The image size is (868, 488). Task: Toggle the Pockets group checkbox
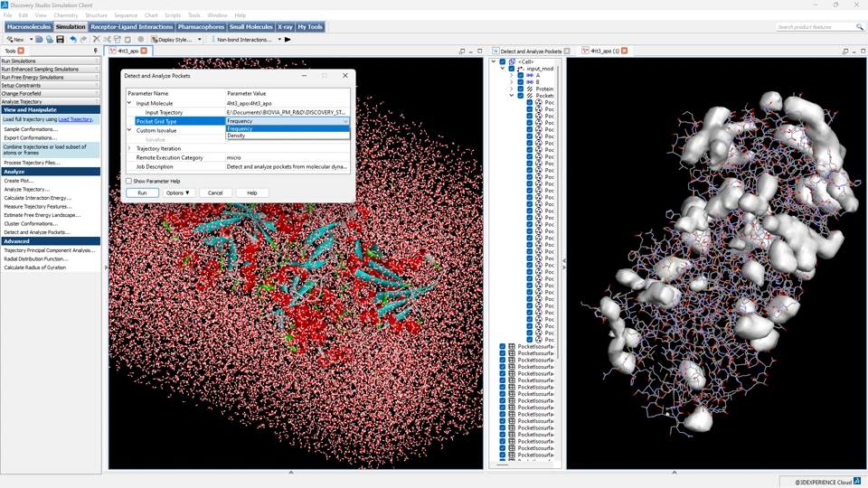(521, 96)
